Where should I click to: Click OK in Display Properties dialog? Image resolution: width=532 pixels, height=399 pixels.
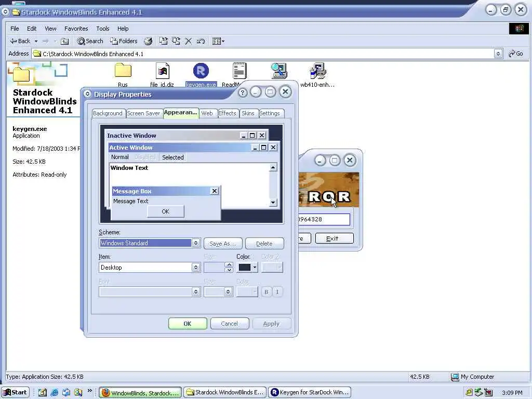(x=188, y=324)
